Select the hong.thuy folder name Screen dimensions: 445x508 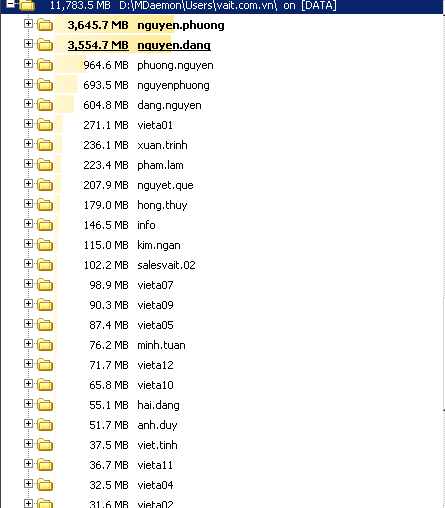162,205
